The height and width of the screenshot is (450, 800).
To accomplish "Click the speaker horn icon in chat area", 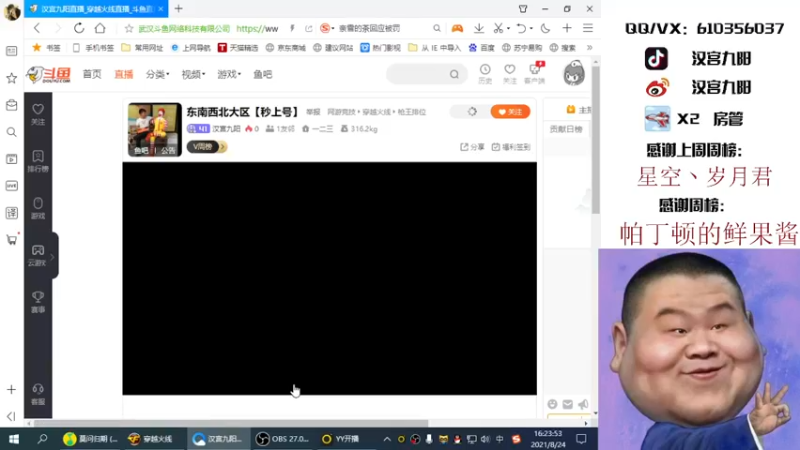I will 583,404.
